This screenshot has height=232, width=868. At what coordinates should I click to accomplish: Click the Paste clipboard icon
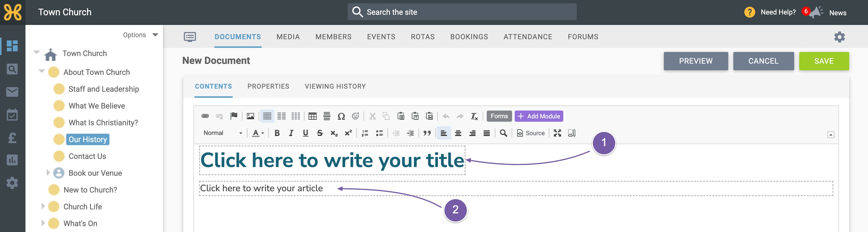[401, 116]
